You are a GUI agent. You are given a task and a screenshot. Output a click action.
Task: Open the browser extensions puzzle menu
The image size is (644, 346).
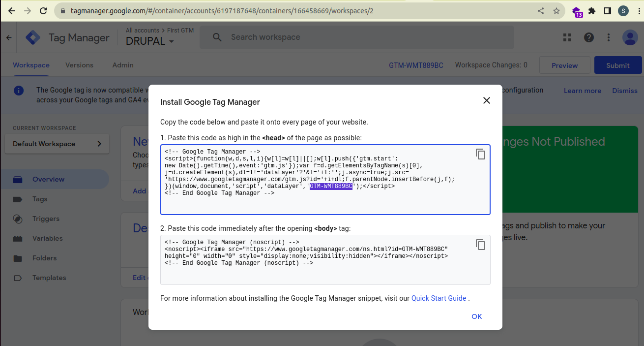pyautogui.click(x=592, y=10)
